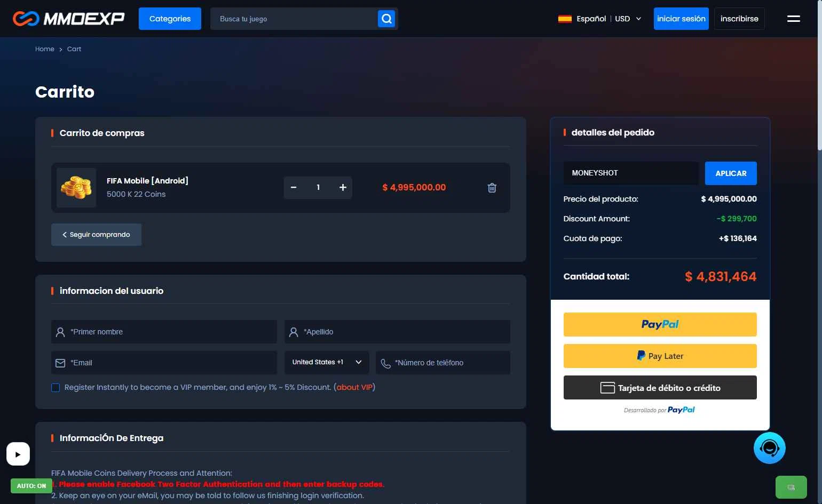Open the Categories menu

click(170, 19)
